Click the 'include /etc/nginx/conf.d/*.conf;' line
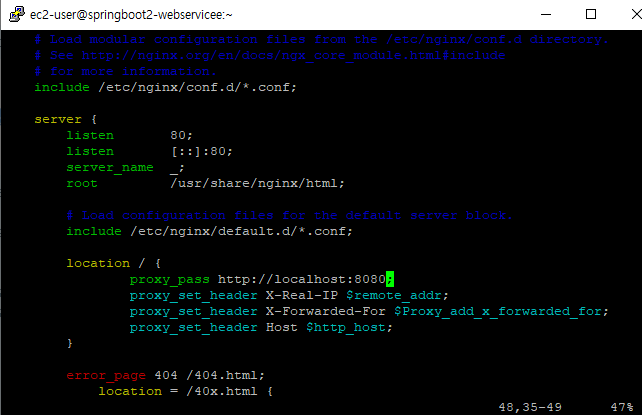Image resolution: width=642 pixels, height=415 pixels. (165, 88)
